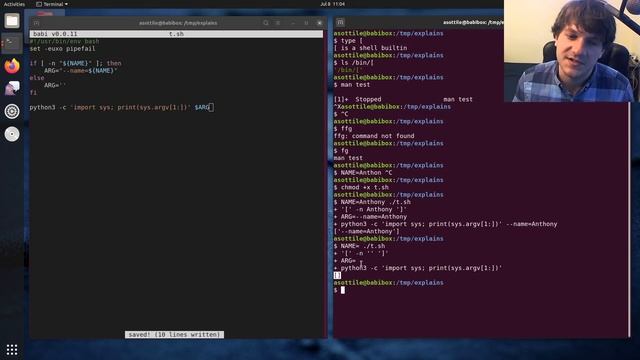Click the right terminal window title

473,22
